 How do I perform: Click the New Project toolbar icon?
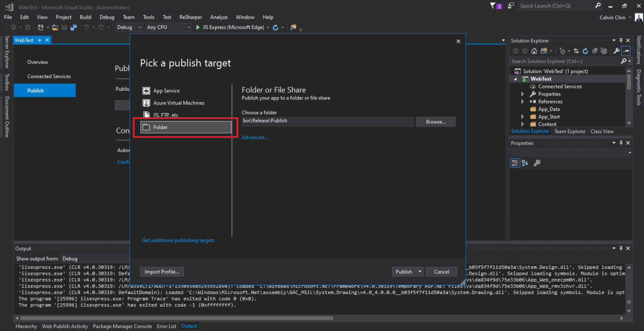coord(41,27)
